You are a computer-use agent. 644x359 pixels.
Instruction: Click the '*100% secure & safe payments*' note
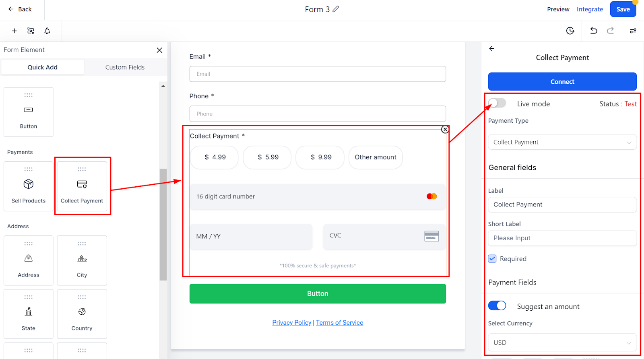click(x=318, y=266)
